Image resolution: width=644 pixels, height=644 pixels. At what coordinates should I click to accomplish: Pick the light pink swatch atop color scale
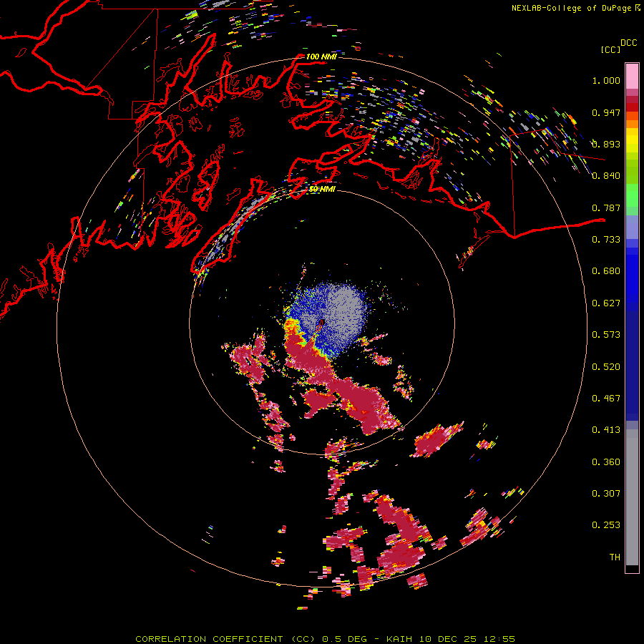632,76
